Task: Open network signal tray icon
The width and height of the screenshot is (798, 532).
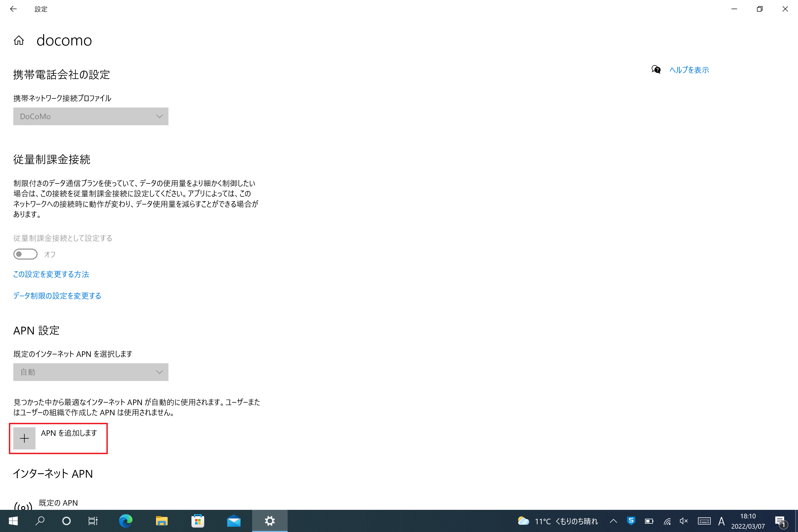Action: coord(667,521)
